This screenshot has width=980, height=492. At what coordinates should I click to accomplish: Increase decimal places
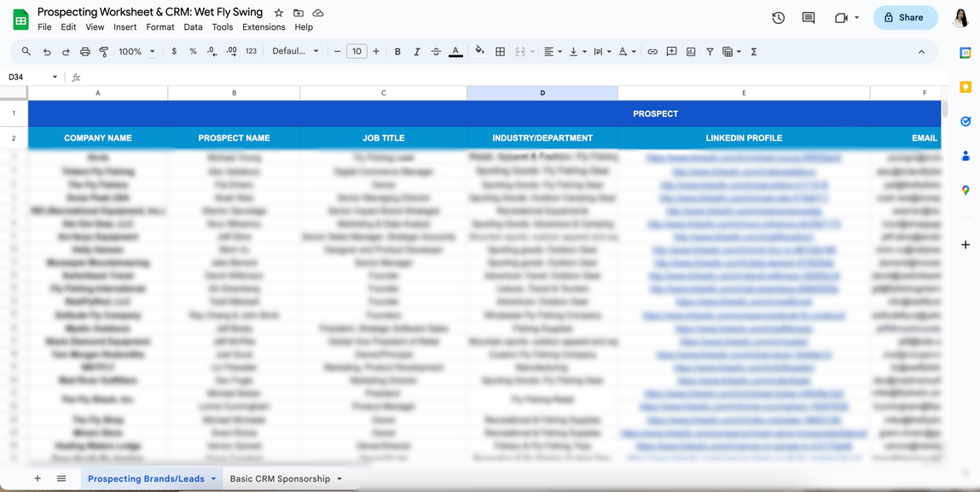pos(232,52)
